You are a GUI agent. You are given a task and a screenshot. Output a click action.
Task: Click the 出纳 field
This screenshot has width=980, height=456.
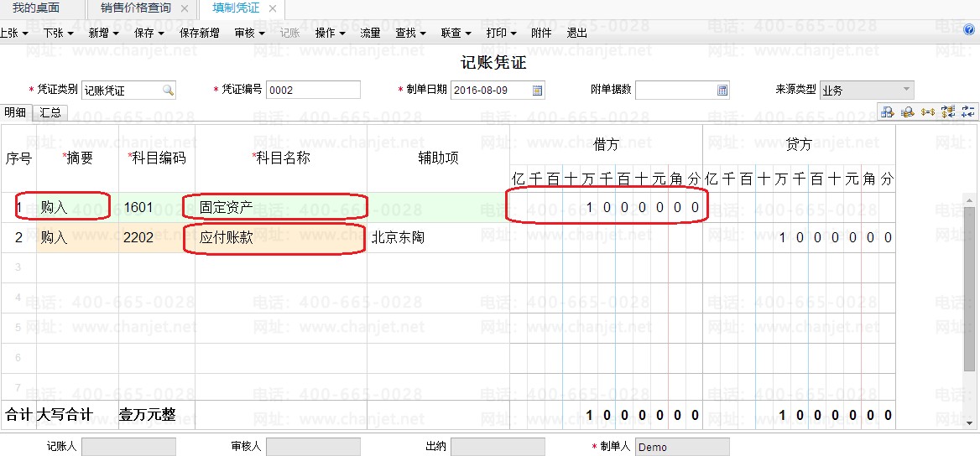pos(498,447)
